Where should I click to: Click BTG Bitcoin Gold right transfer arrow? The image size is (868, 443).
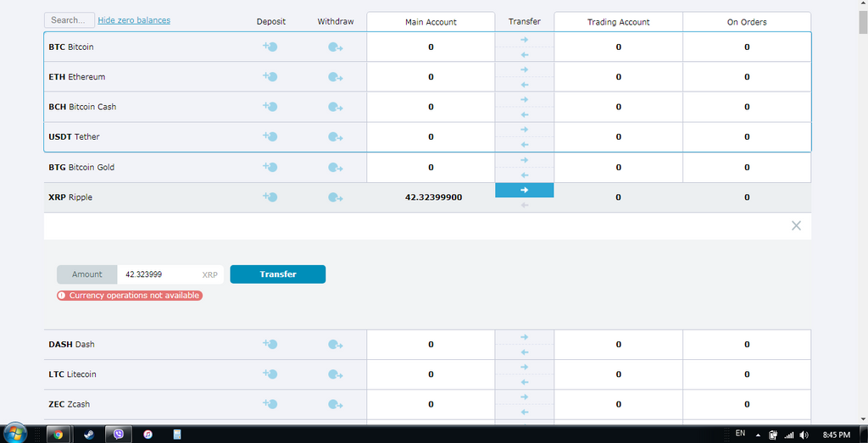[x=524, y=160]
